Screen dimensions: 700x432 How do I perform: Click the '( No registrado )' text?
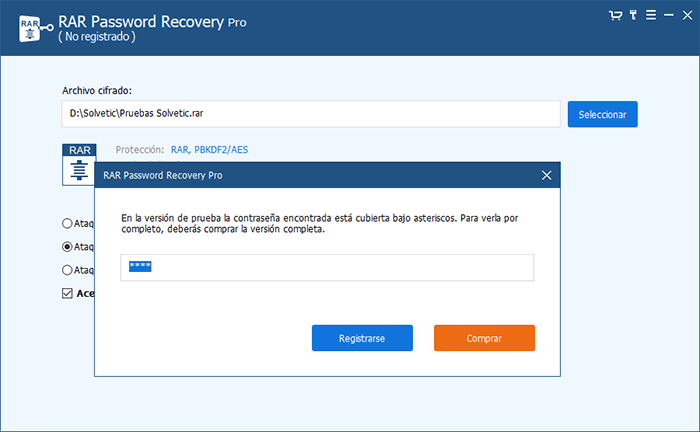[97, 37]
